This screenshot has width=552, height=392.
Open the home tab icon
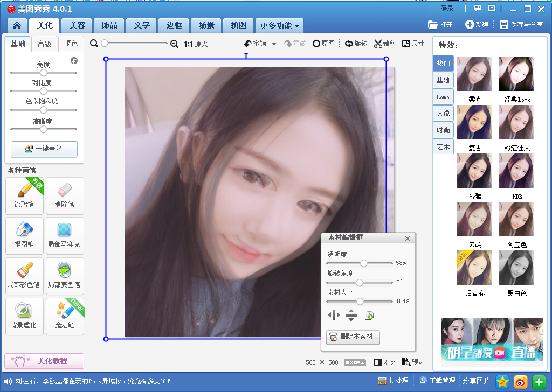point(17,25)
